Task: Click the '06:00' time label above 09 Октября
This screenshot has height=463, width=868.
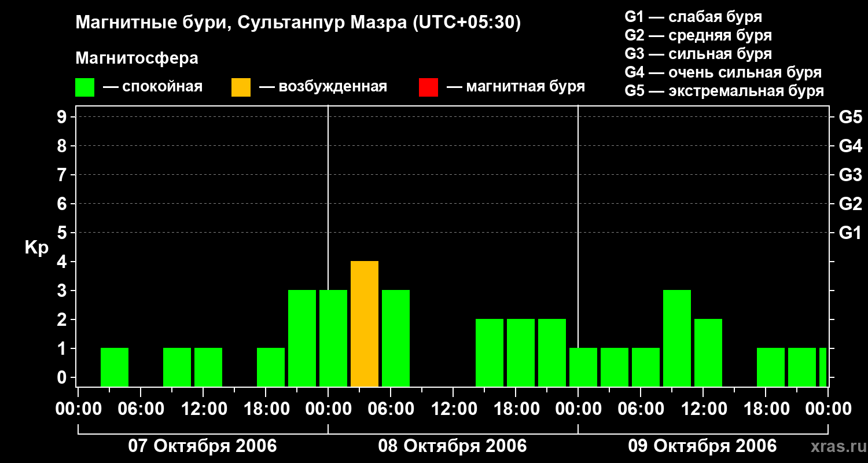Action: [x=641, y=409]
